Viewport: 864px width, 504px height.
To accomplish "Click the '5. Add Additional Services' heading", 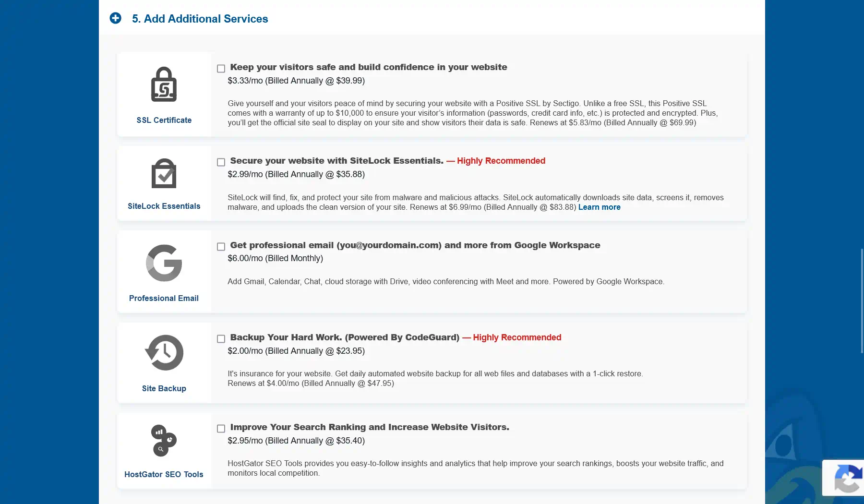I will 200,19.
